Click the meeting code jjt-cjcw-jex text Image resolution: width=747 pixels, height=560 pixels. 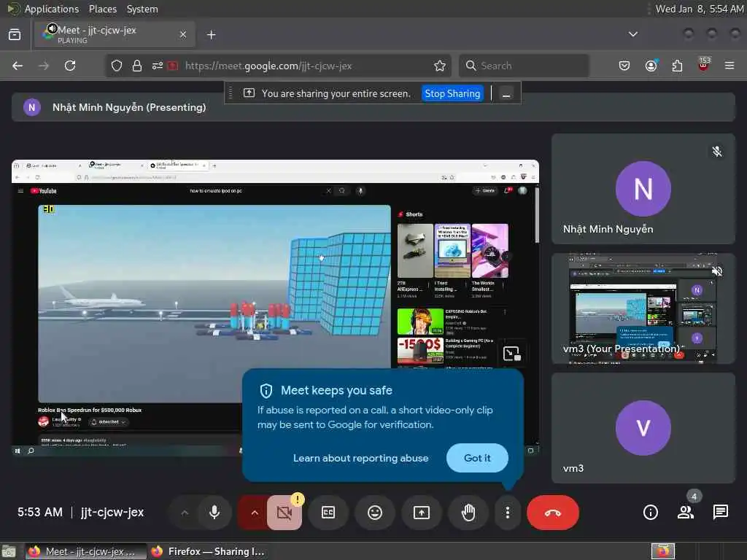[112, 513]
